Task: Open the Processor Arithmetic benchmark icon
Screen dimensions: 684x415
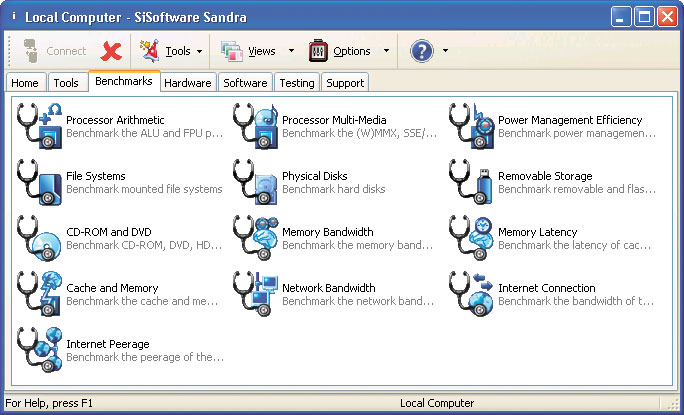Action: pos(39,127)
